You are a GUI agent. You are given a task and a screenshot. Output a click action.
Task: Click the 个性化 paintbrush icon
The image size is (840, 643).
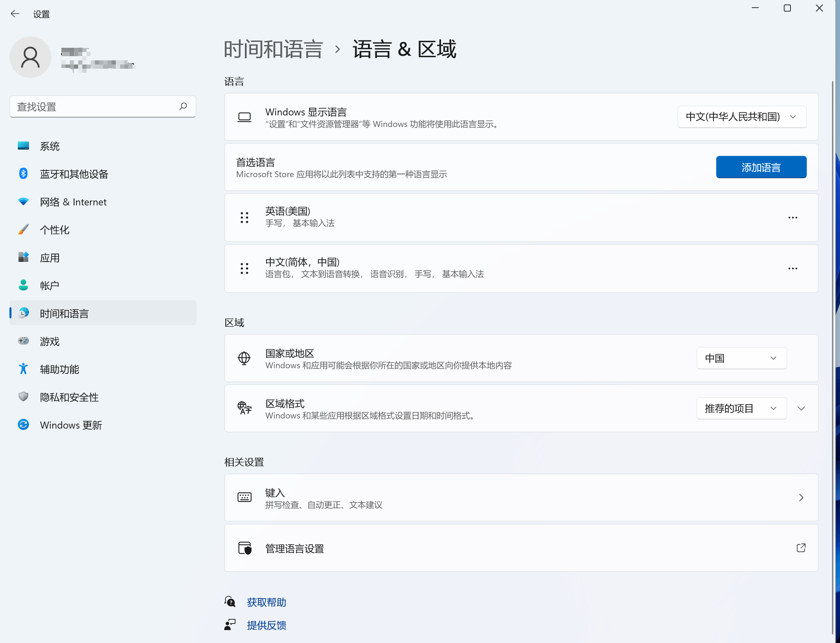pyautogui.click(x=23, y=229)
